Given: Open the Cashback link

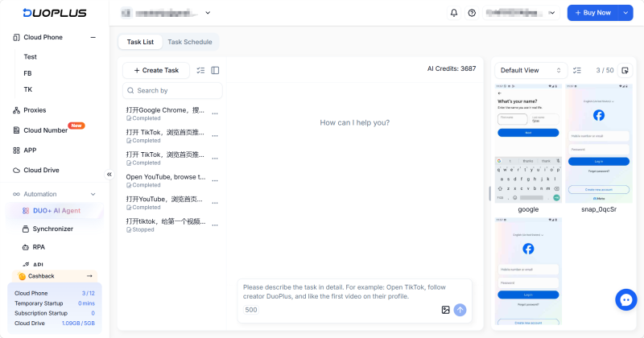Looking at the screenshot, I should [x=55, y=276].
